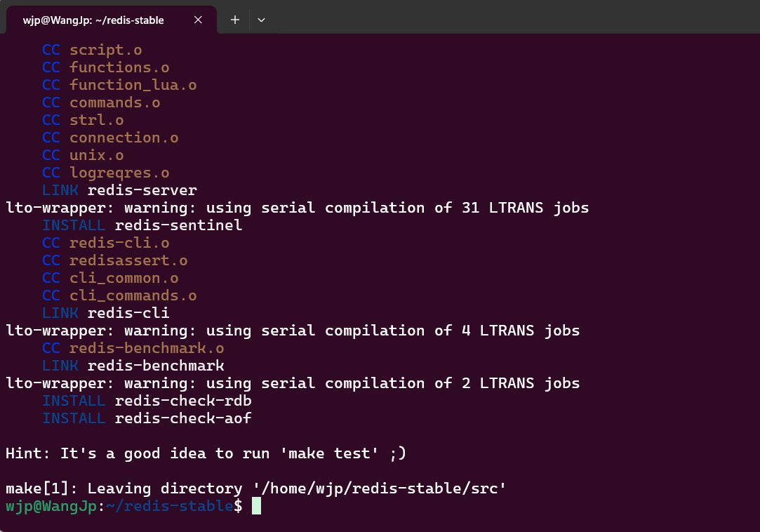Click the 'LINK redis-server' line
Screen dimensions: 760x532
(x=119, y=190)
